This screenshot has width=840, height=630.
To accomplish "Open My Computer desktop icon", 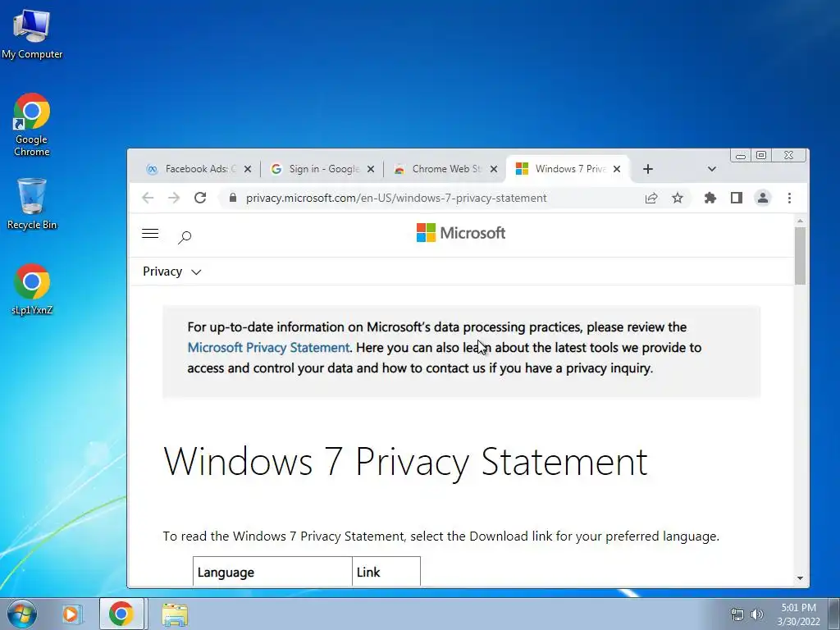I will (32, 34).
